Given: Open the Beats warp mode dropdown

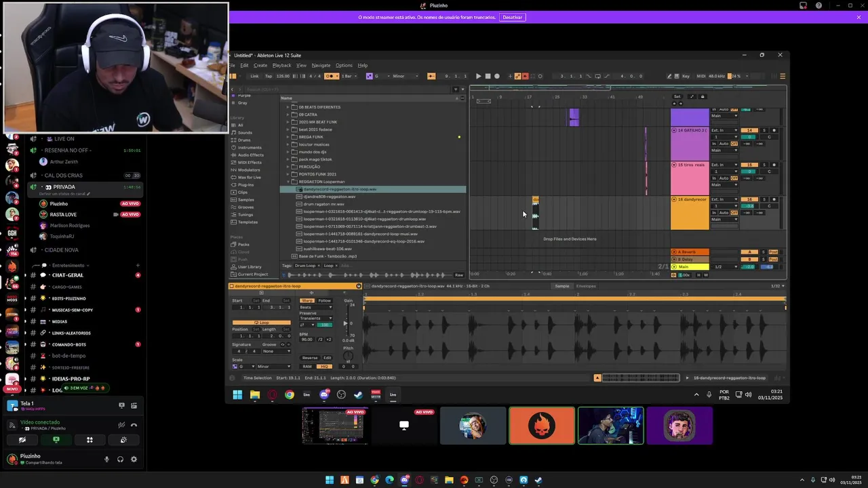Looking at the screenshot, I should [x=316, y=307].
